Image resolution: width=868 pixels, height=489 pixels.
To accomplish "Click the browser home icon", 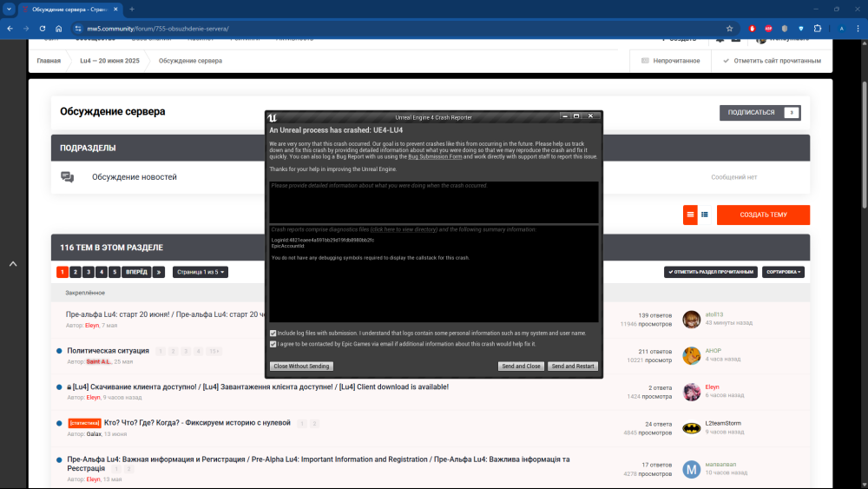I will pyautogui.click(x=59, y=29).
